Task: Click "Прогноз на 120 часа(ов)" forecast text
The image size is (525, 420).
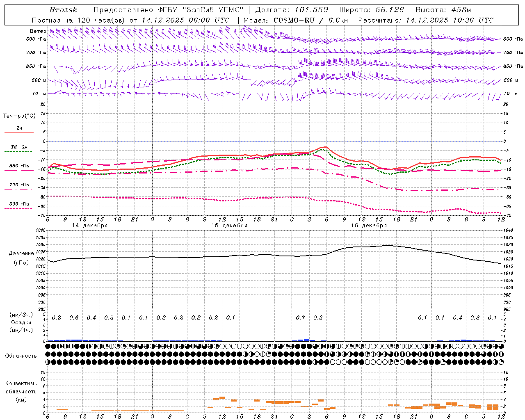Action: (x=79, y=20)
